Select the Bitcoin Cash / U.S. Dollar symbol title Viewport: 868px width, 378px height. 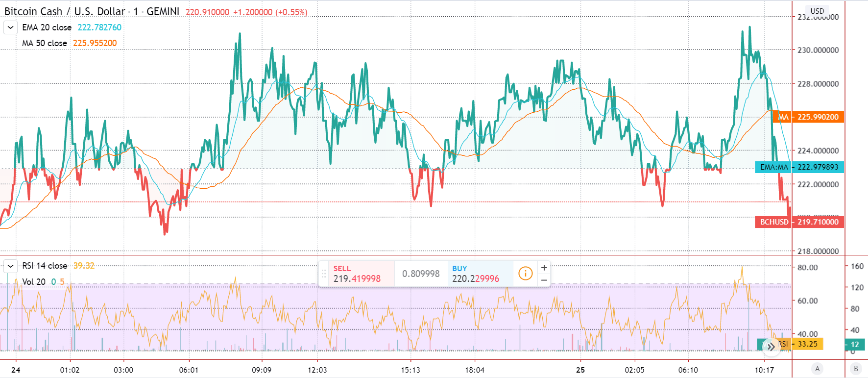click(65, 11)
